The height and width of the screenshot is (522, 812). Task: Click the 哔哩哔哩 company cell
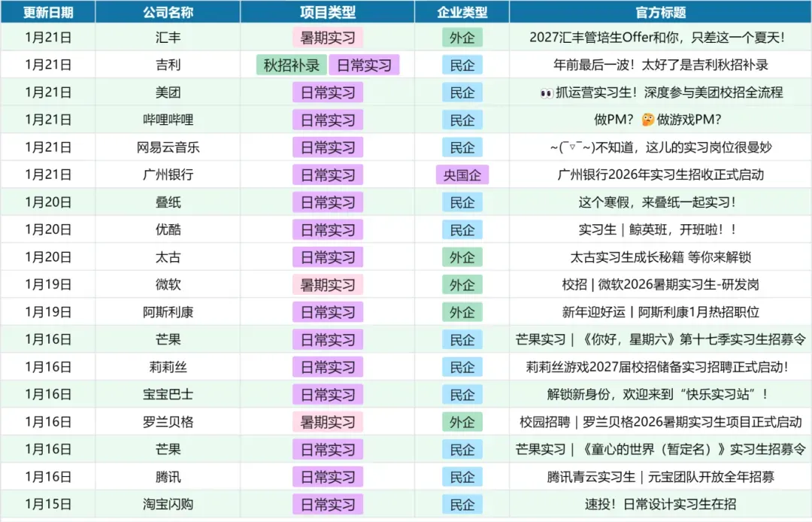[x=168, y=120]
